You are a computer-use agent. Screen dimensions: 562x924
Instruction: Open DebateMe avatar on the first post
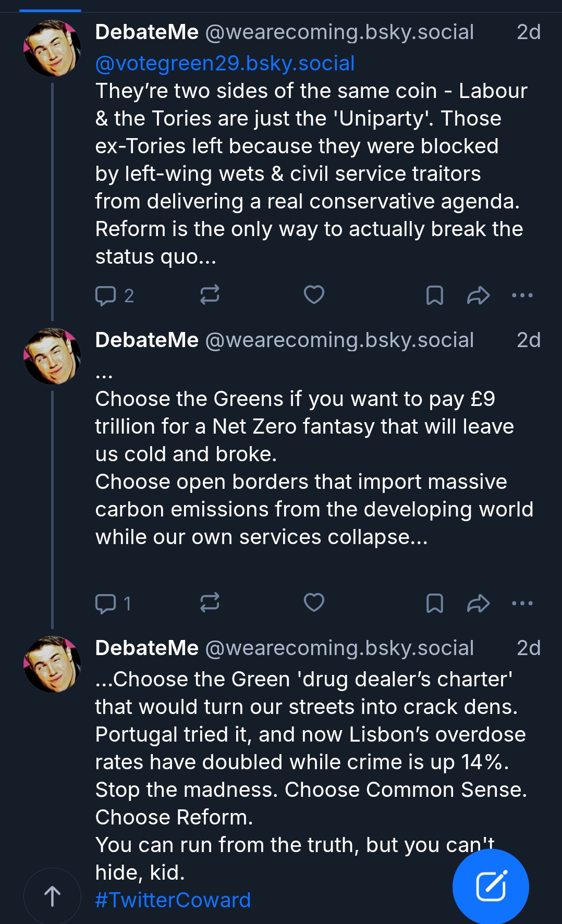pos(52,48)
